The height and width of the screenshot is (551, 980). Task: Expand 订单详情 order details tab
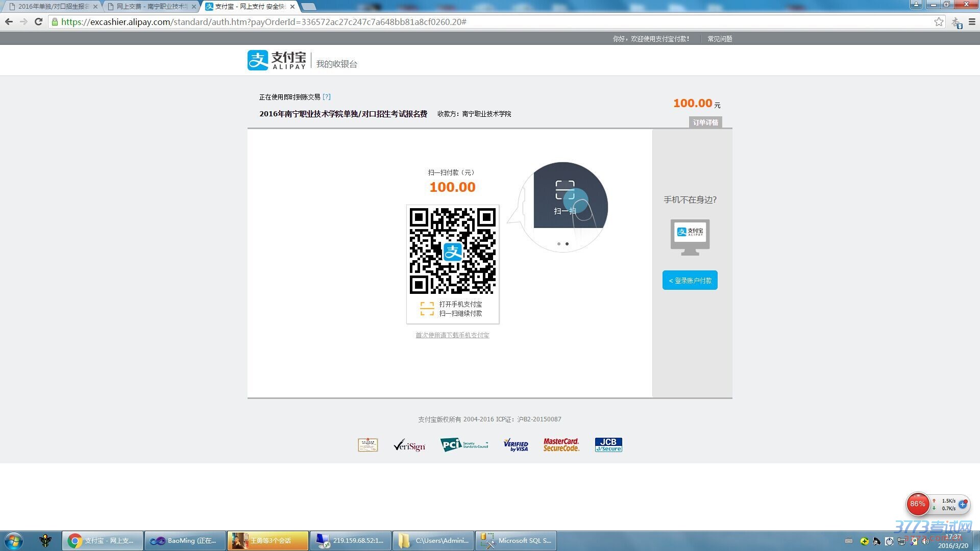point(705,122)
